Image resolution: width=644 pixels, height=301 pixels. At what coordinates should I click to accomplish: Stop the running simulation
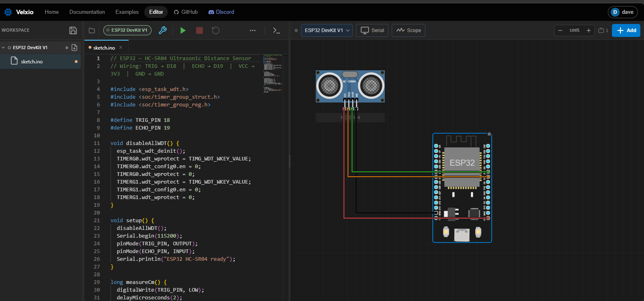[x=199, y=30]
